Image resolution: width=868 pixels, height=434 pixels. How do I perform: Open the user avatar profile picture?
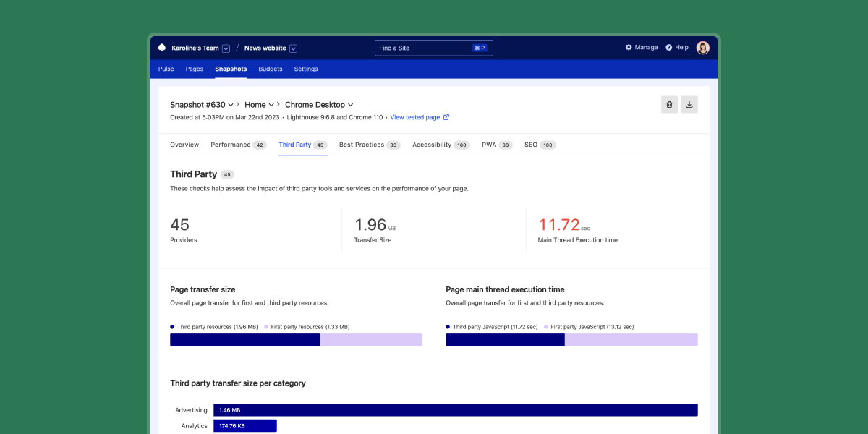click(x=702, y=47)
